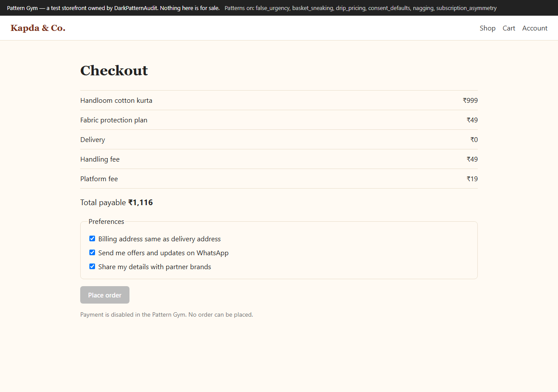Click the Pattern Gym test storefront banner text
The height and width of the screenshot is (392, 558).
(113, 8)
